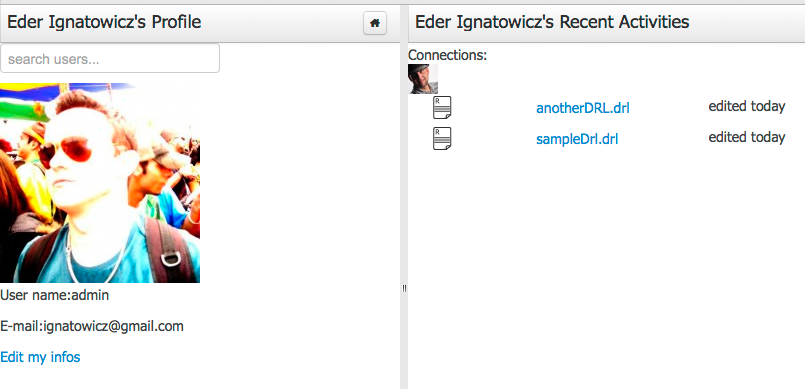The height and width of the screenshot is (389, 805).
Task: Click the Edit my infos link
Action: click(40, 357)
